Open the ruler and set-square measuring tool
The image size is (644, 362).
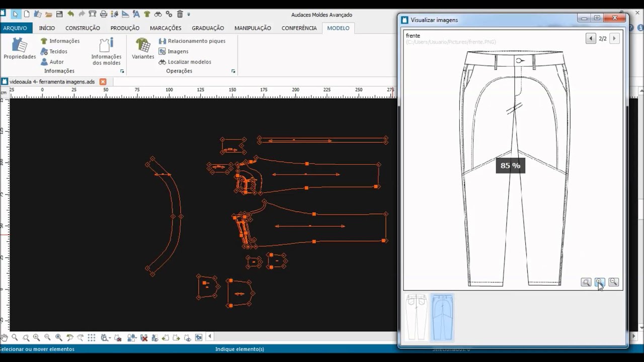[x=125, y=14]
